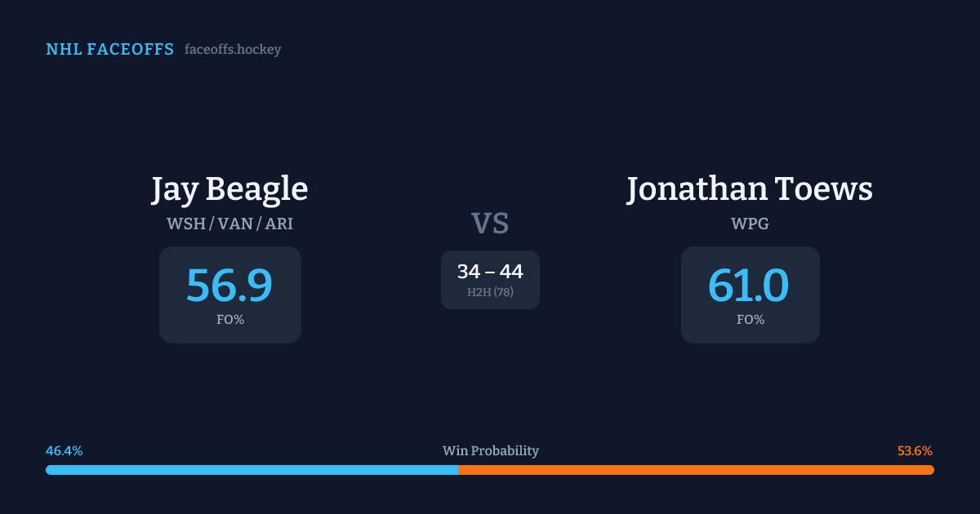Click the WPG team abbreviation
The height and width of the screenshot is (514, 980).
750,224
